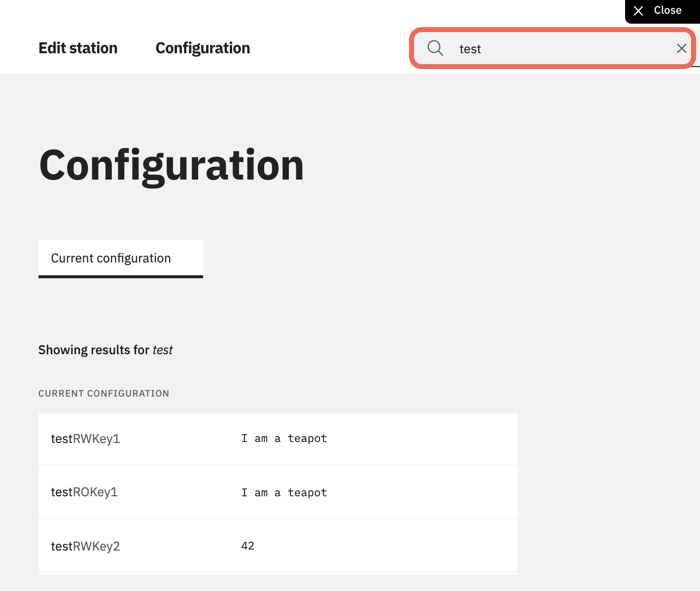This screenshot has width=700, height=591.
Task: Click the 'I am a teapot' value of testROKey1
Action: click(x=284, y=493)
